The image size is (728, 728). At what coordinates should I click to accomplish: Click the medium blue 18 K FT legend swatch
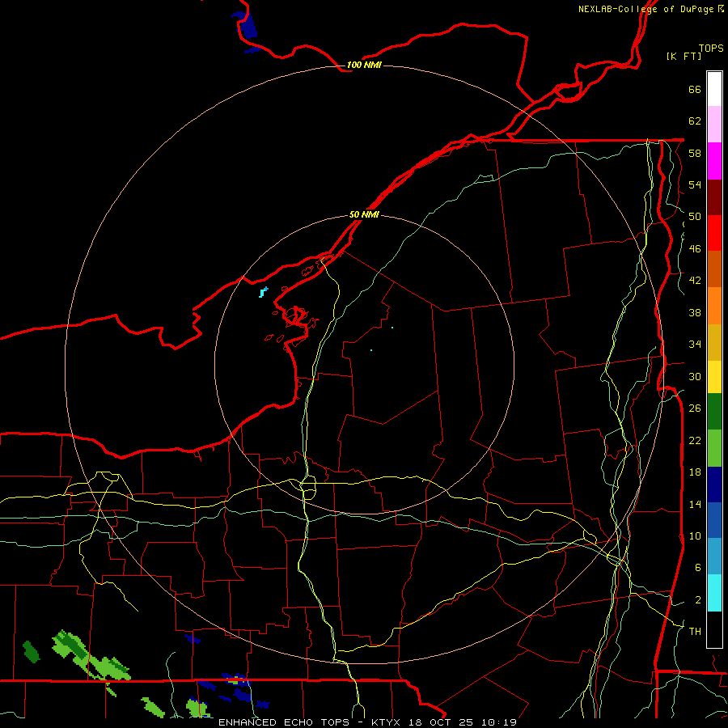point(714,520)
